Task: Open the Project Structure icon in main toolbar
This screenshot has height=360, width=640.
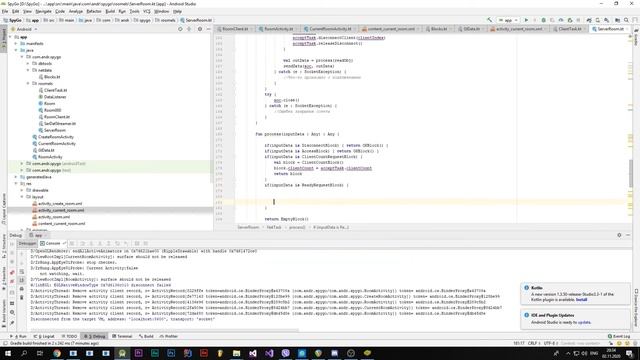Action: click(x=618, y=20)
